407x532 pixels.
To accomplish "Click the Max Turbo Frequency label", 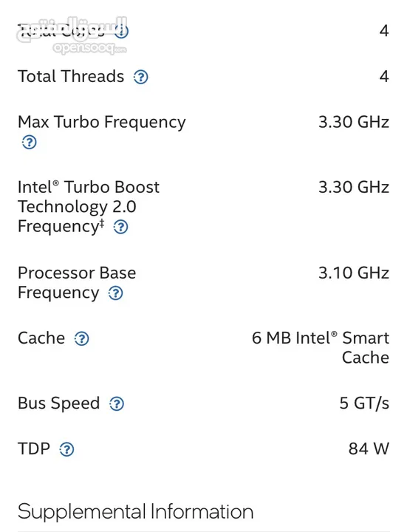I will [x=102, y=123].
